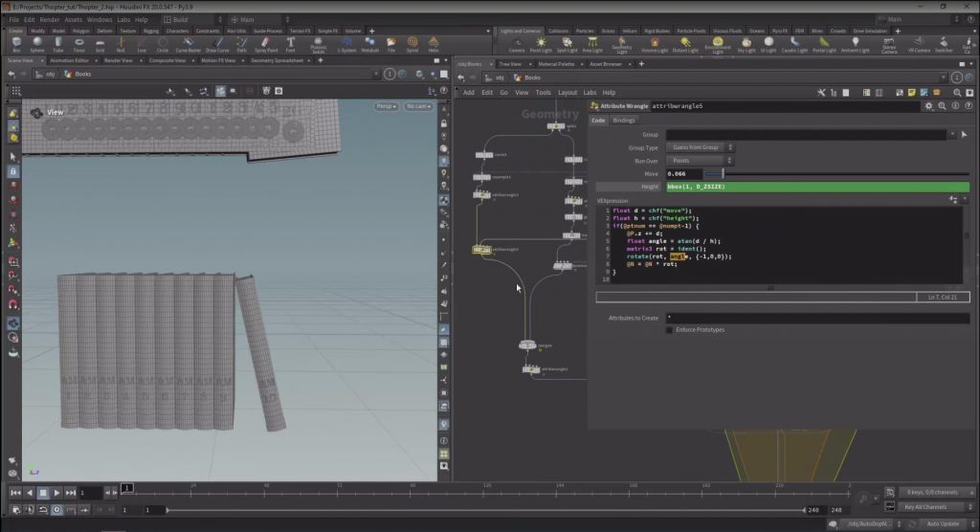Click the Play forward button

coord(56,493)
